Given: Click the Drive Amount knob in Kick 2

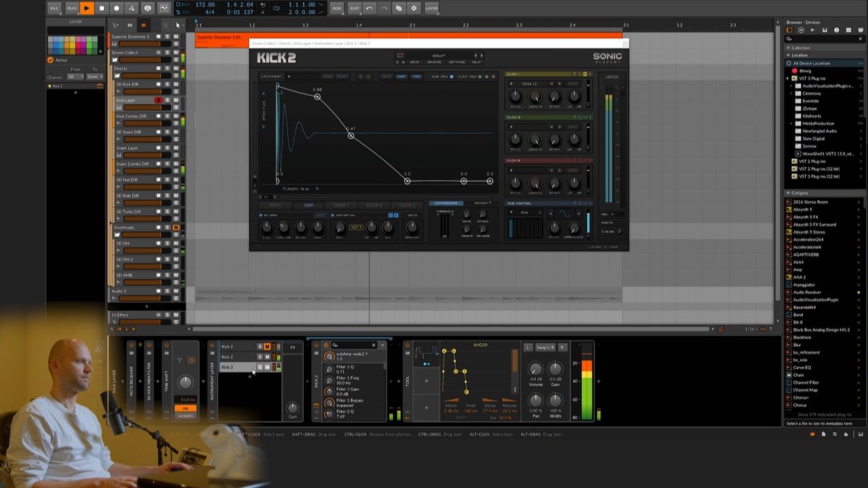Looking at the screenshot, I should pyautogui.click(x=412, y=227).
